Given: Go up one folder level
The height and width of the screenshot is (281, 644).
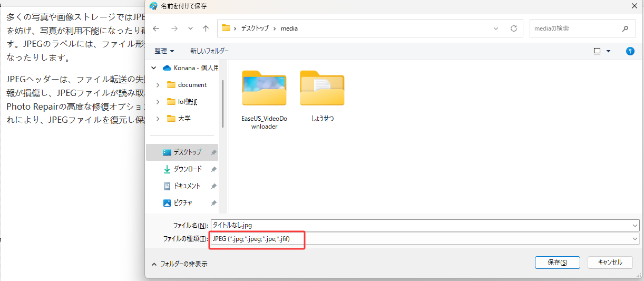Looking at the screenshot, I should [x=206, y=28].
